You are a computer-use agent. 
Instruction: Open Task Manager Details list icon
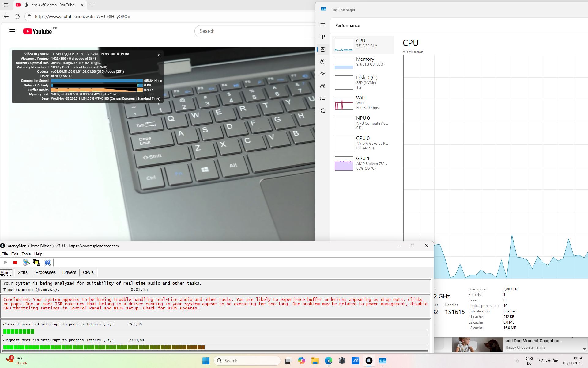pos(323,98)
